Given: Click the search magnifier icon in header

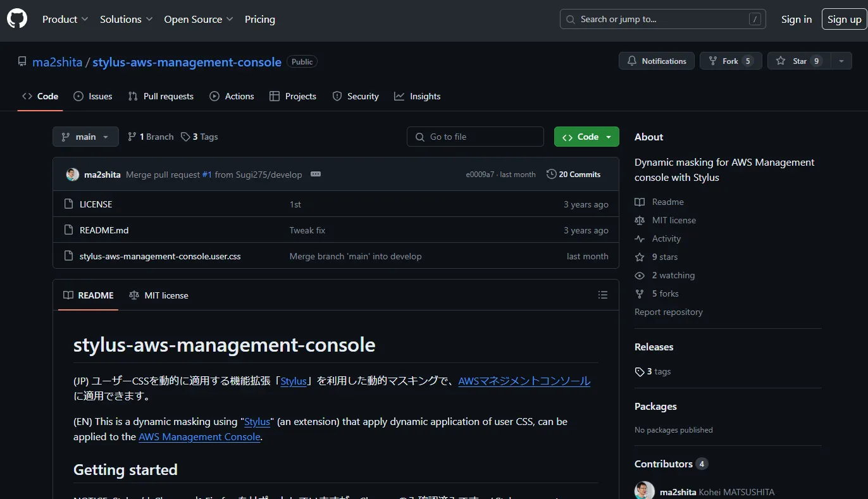Looking at the screenshot, I should 571,19.
